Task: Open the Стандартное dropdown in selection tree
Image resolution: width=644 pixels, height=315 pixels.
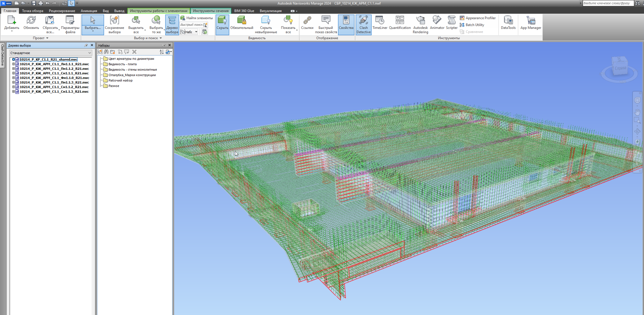Action: click(x=50, y=53)
